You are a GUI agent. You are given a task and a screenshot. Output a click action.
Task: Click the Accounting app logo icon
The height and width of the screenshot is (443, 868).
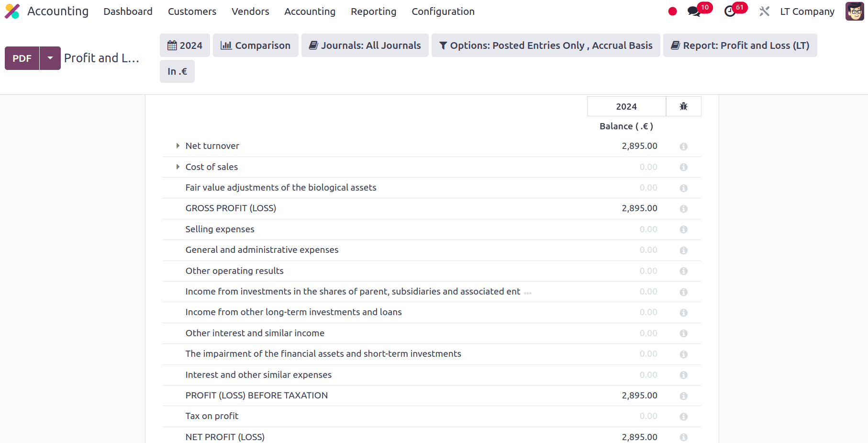point(12,11)
